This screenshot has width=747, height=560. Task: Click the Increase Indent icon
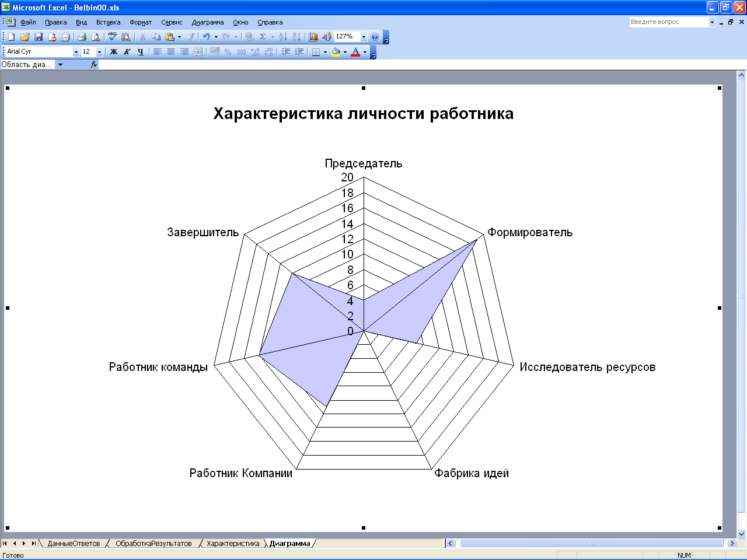(299, 52)
